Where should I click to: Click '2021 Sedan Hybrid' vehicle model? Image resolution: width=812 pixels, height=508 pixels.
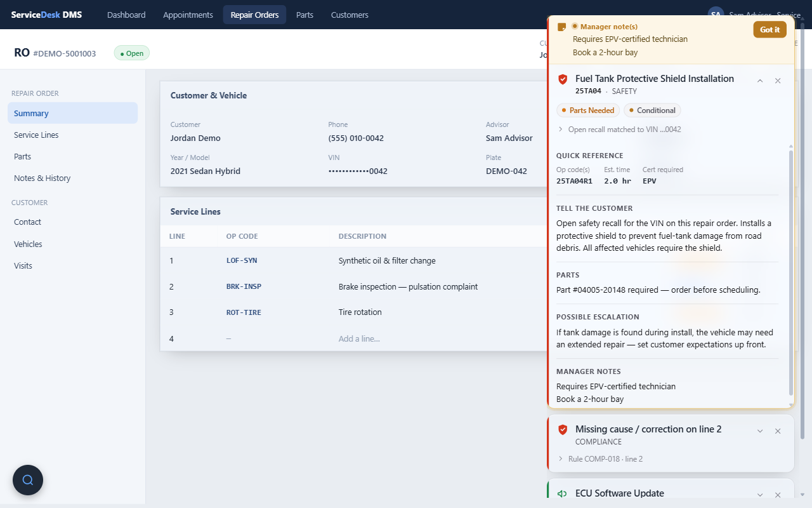[x=206, y=171]
